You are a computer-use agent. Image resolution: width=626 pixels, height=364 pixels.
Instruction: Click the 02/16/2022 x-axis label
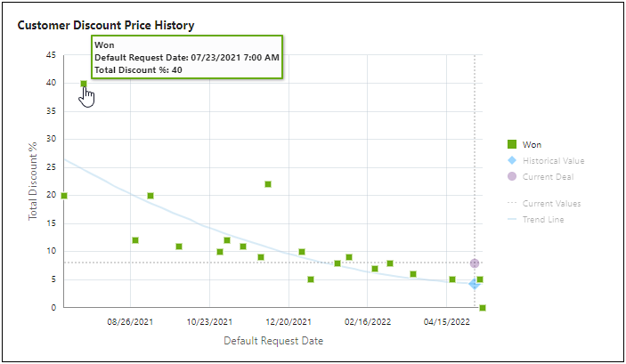[368, 321]
